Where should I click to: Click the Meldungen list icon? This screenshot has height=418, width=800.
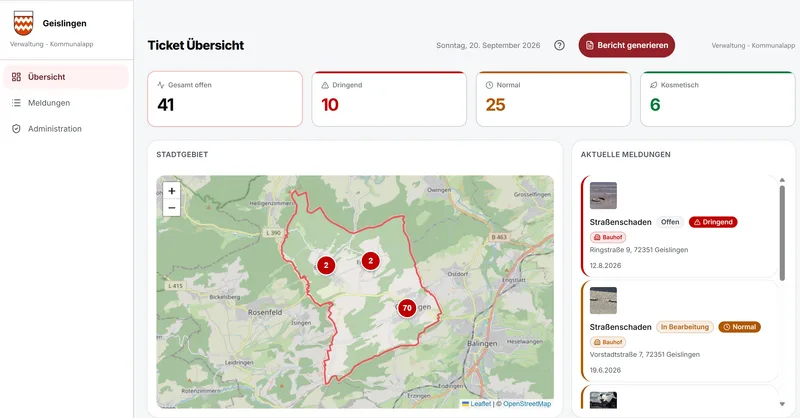click(x=16, y=103)
